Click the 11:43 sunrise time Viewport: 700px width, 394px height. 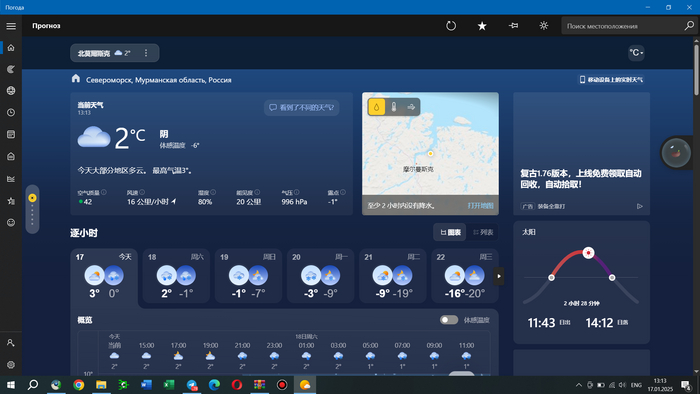coord(541,323)
